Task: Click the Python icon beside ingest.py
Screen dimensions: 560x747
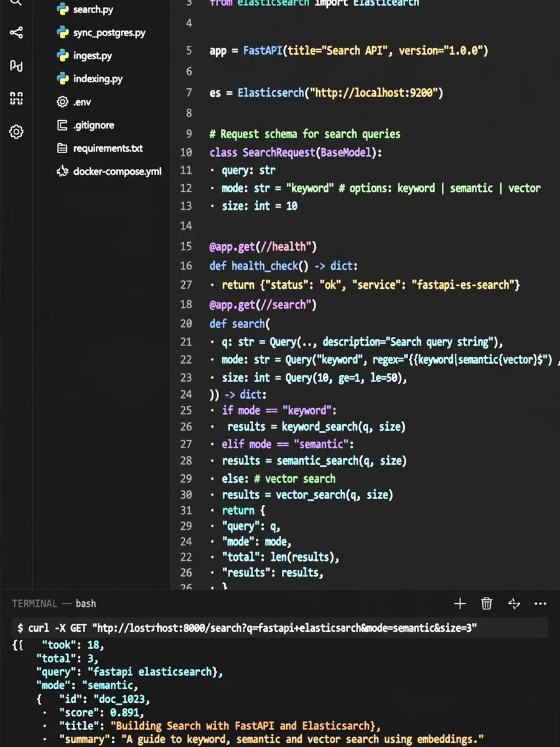Action: (x=62, y=55)
